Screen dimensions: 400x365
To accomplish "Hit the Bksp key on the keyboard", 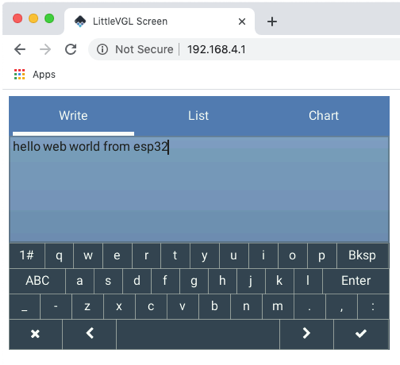I will 362,256.
